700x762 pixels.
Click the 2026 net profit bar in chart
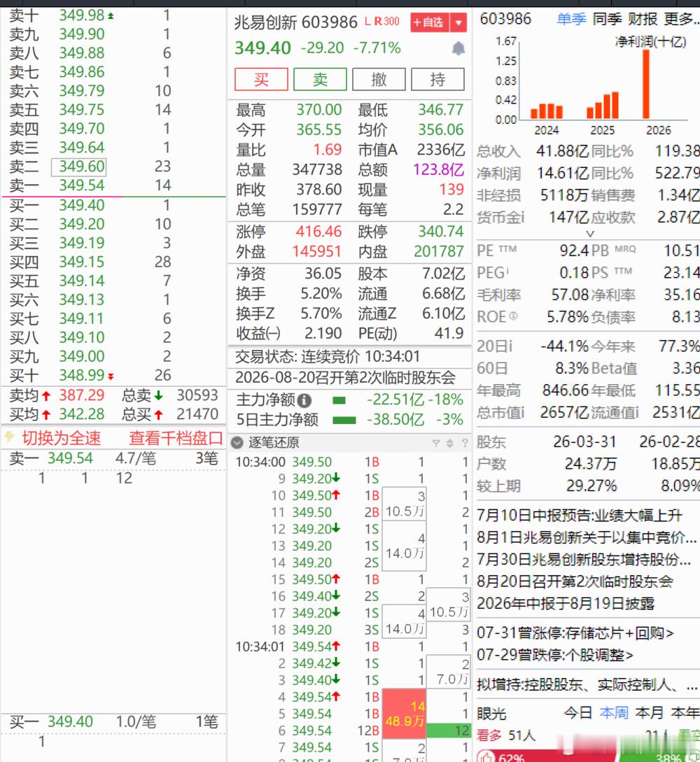pos(646,84)
